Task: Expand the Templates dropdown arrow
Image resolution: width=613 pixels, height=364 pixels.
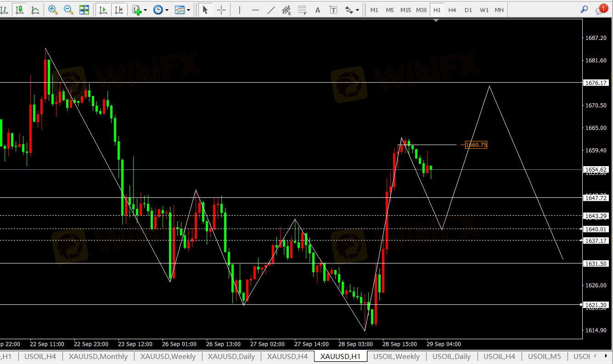Action: tap(189, 10)
